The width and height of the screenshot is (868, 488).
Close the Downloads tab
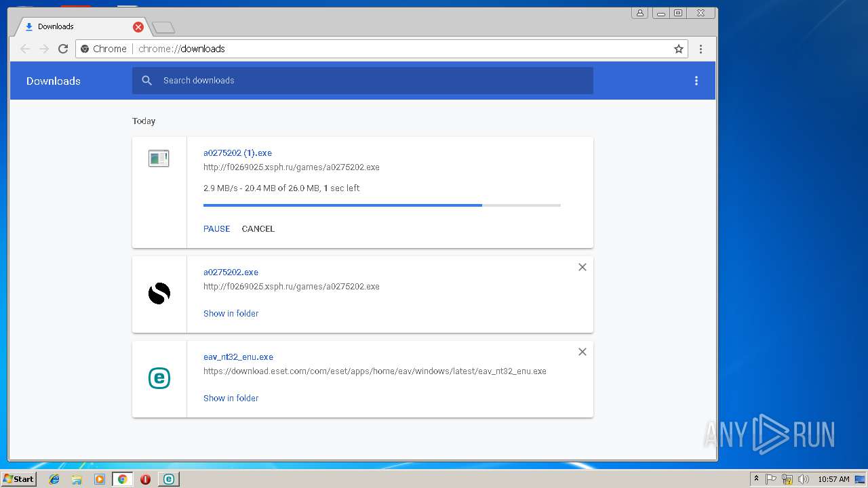(x=138, y=27)
